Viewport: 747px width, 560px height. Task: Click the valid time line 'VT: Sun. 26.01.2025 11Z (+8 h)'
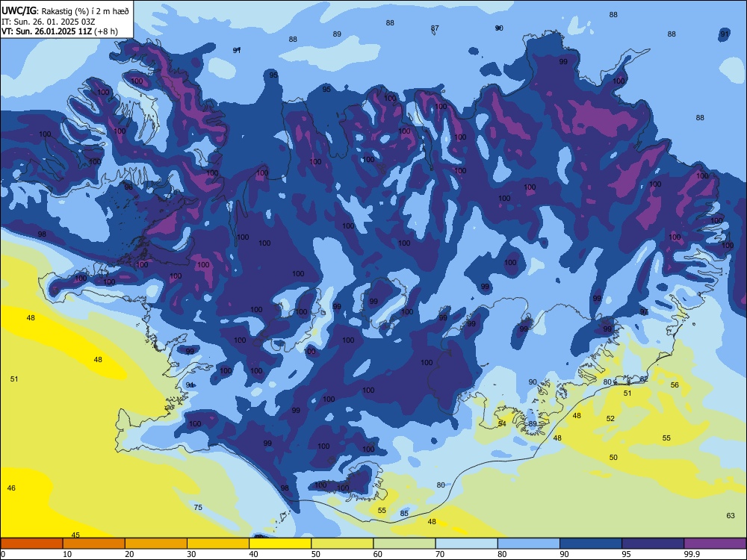click(x=60, y=31)
